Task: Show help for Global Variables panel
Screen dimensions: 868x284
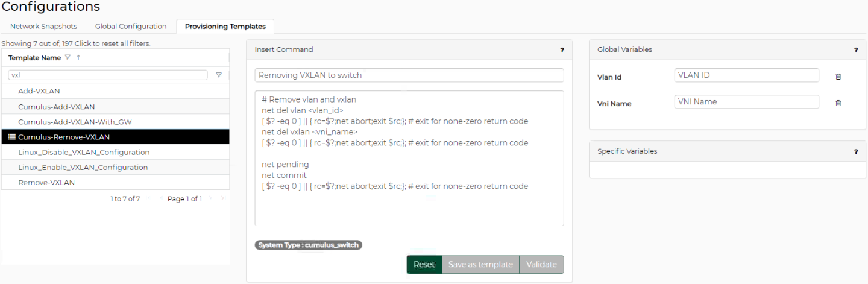Action: tap(855, 50)
